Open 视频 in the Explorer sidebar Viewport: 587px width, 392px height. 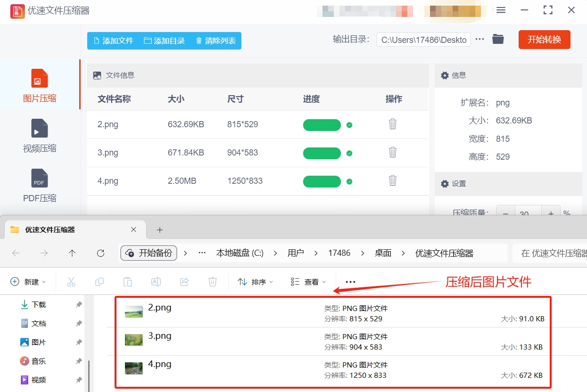(39, 380)
